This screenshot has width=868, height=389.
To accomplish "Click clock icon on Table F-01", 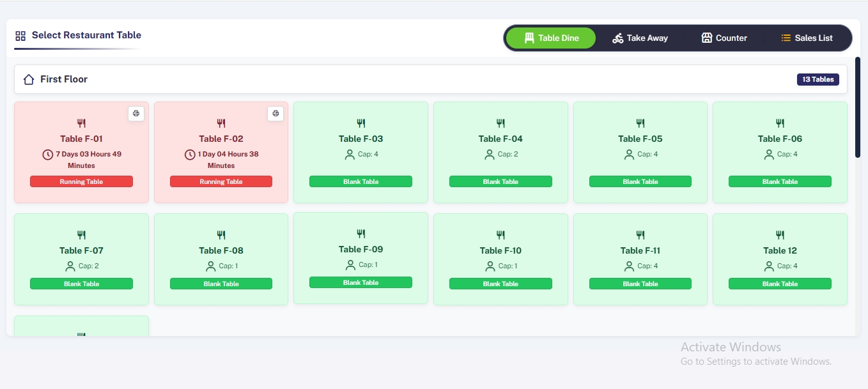I will click(47, 155).
